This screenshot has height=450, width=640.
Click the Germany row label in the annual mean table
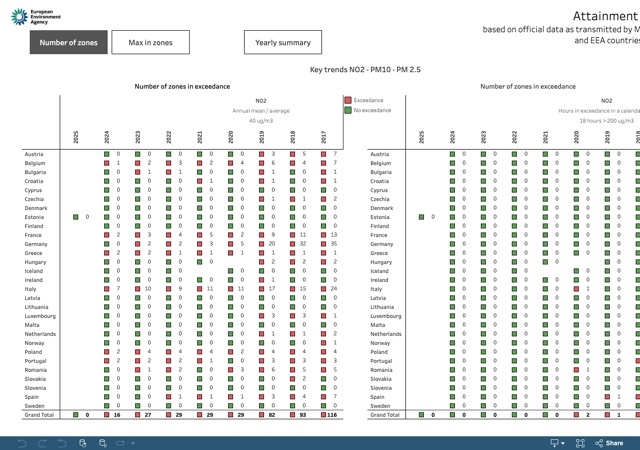[x=36, y=244]
